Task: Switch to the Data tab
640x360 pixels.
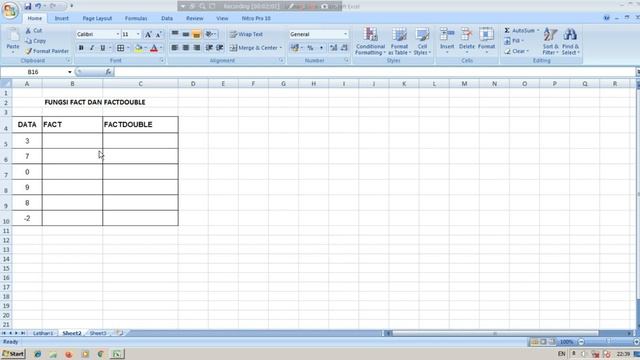Action: (x=167, y=18)
